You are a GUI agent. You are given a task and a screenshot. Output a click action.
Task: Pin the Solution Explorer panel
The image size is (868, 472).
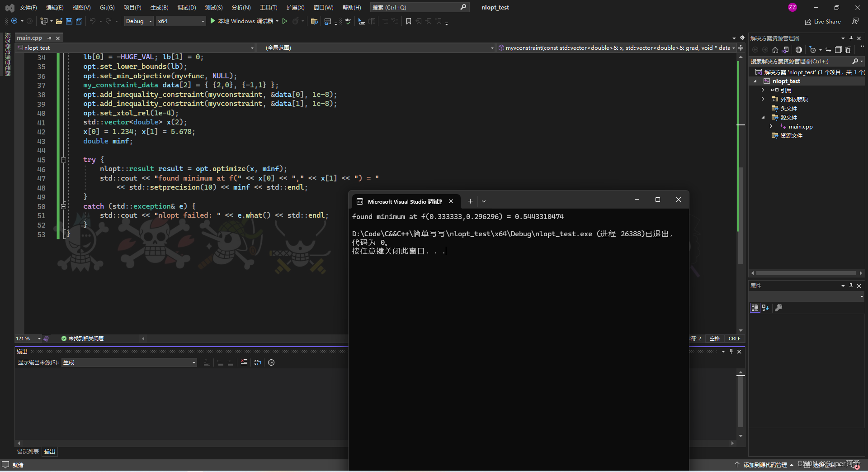pos(852,38)
